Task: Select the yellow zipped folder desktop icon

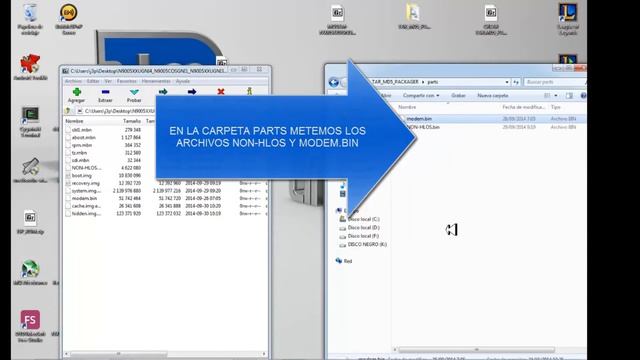Action: (x=414, y=13)
